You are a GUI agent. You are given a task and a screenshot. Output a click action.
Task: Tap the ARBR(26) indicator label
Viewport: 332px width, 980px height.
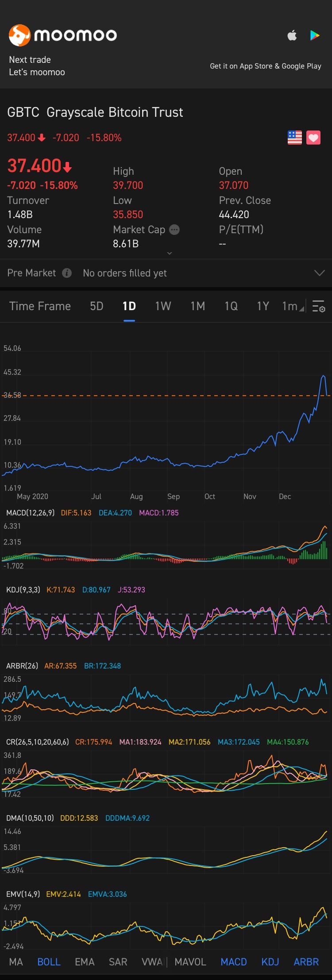click(22, 666)
